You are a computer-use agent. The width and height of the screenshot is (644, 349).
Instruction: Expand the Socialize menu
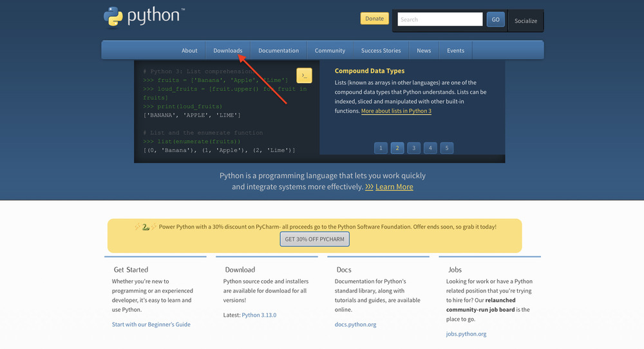tap(526, 21)
